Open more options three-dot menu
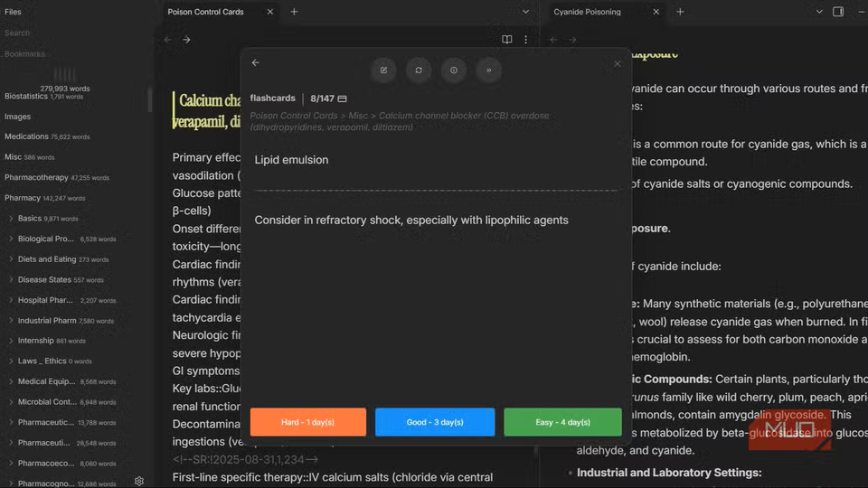The image size is (868, 488). tap(525, 40)
